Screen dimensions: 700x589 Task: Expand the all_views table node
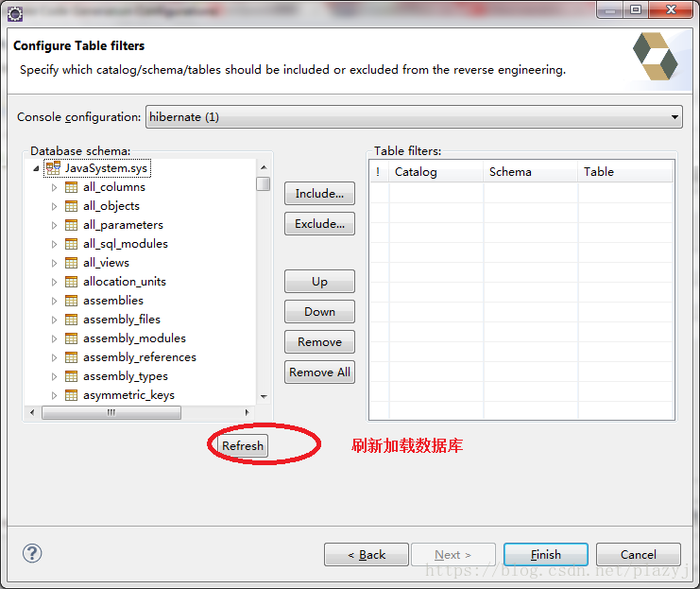(x=55, y=263)
